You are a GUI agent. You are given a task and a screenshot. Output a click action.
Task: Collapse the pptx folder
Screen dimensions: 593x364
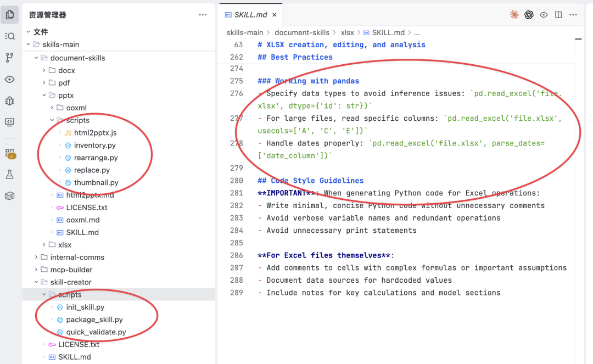pyautogui.click(x=66, y=96)
